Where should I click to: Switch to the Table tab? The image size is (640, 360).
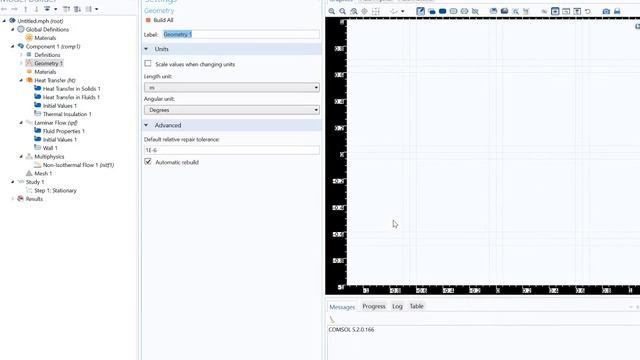tap(416, 307)
